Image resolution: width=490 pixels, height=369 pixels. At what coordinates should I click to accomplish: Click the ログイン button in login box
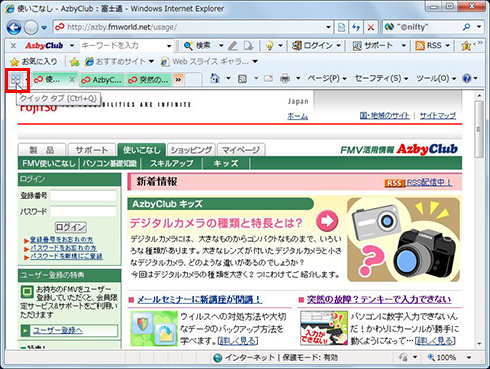click(x=70, y=227)
